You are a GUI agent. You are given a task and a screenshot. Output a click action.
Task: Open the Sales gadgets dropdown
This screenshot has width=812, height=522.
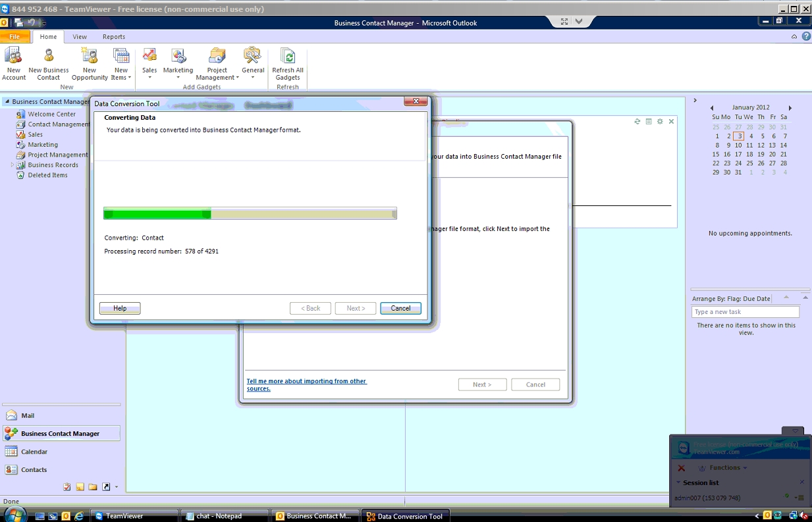coord(149,64)
